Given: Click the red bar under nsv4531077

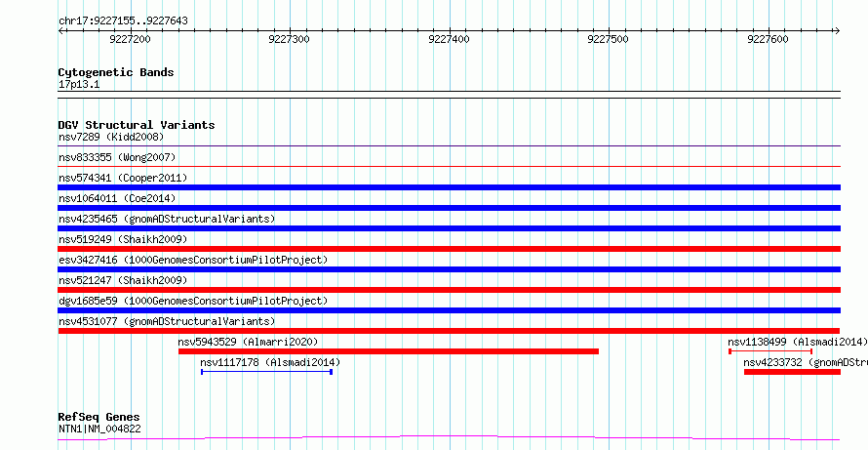Looking at the screenshot, I should (449, 331).
